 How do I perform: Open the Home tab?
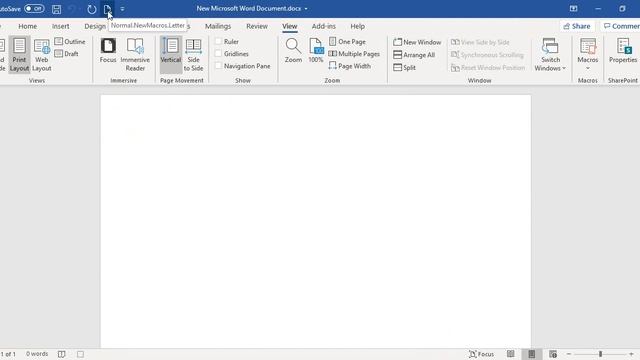pyautogui.click(x=27, y=26)
